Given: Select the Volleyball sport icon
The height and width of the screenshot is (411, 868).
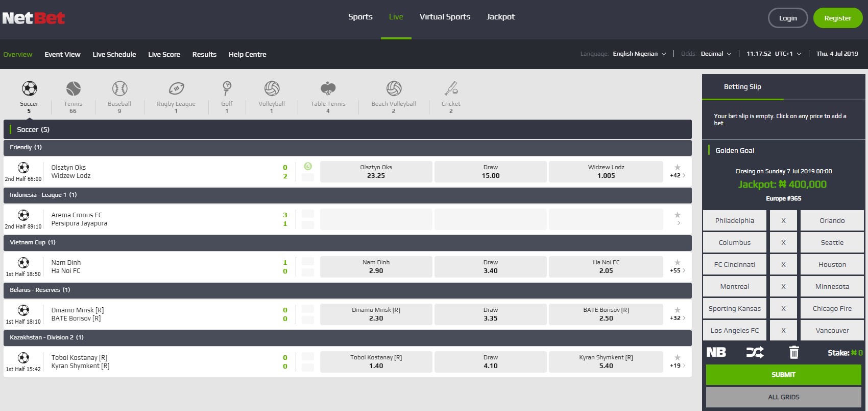Looking at the screenshot, I should (x=272, y=89).
